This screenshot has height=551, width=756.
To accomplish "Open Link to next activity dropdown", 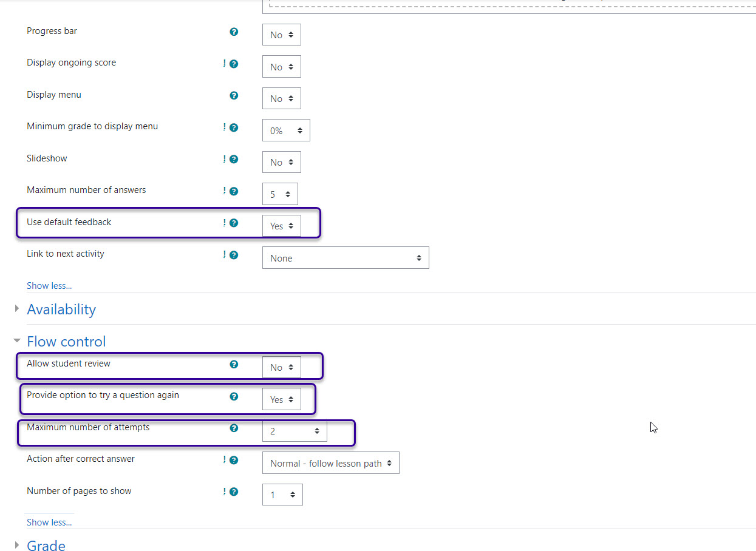I will (346, 258).
